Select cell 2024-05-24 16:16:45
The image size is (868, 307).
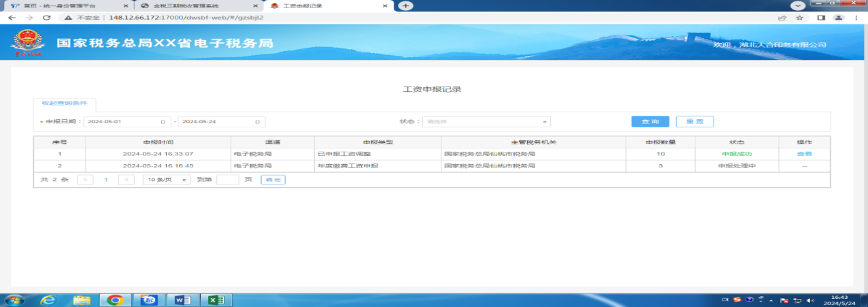tap(158, 165)
